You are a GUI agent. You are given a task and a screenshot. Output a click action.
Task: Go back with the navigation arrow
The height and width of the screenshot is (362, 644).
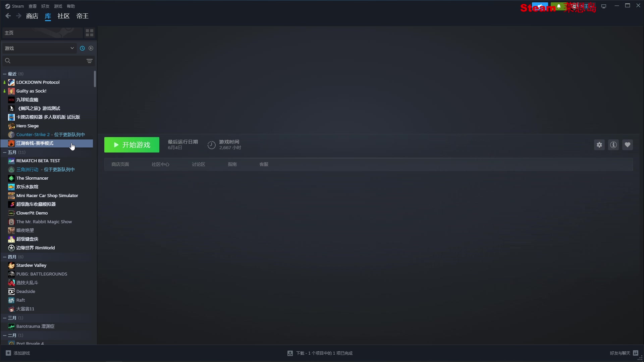coord(8,16)
